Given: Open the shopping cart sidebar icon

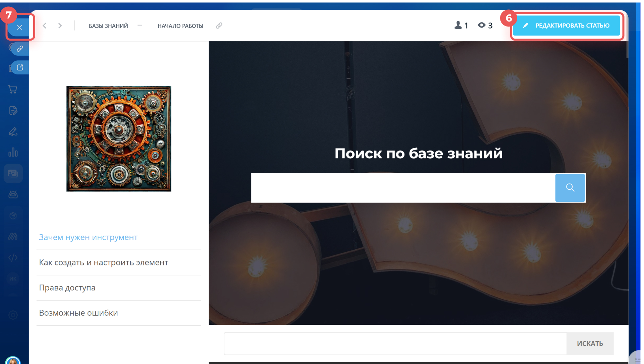Looking at the screenshot, I should click(13, 89).
